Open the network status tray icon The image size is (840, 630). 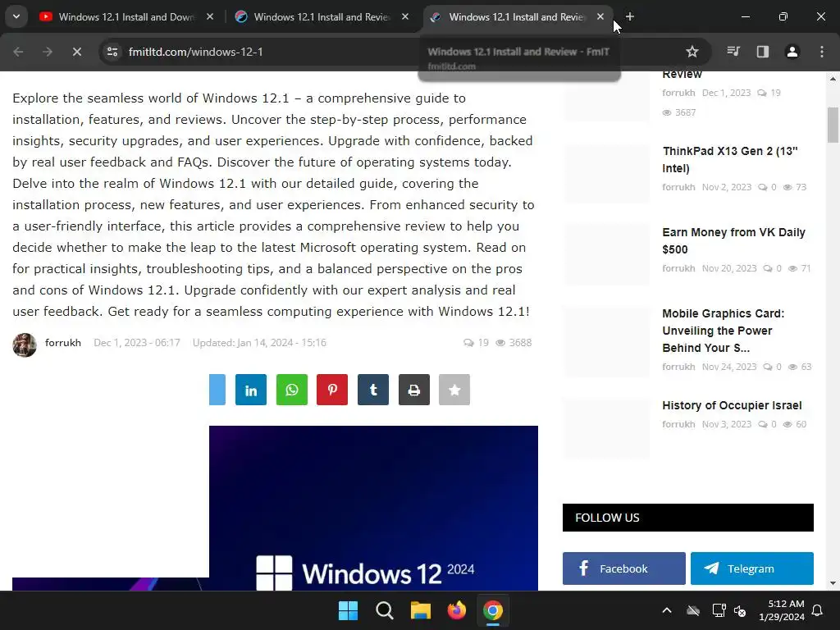click(x=719, y=610)
